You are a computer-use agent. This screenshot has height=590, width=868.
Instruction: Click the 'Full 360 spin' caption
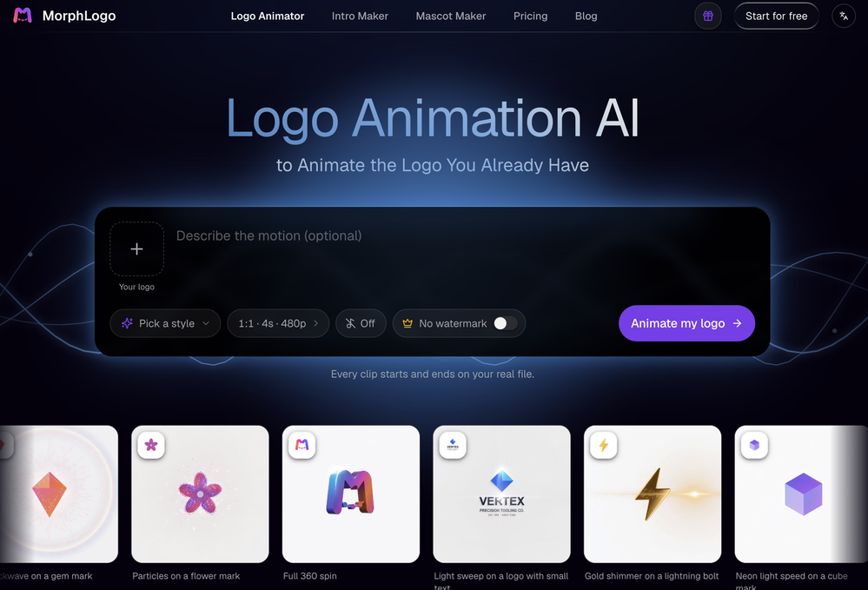(310, 576)
